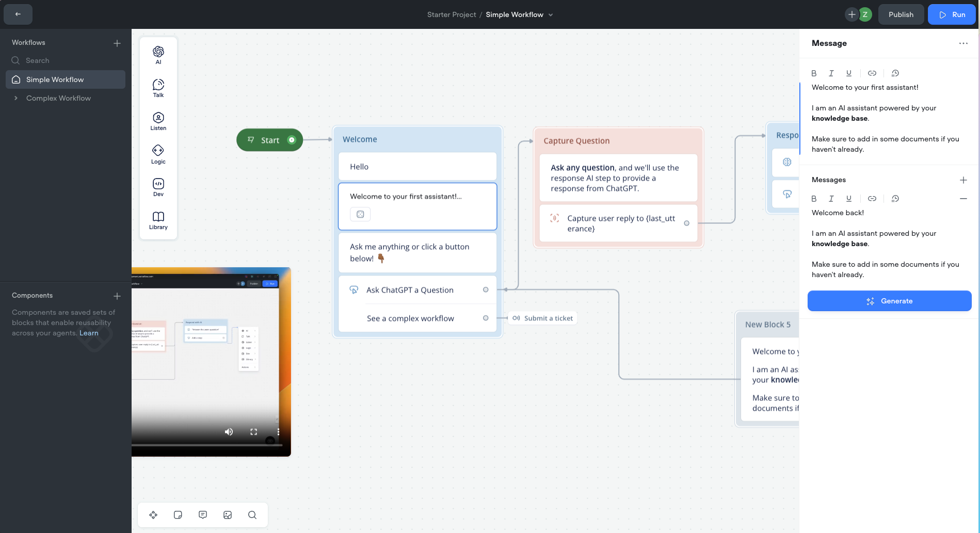This screenshot has height=533, width=980.
Task: Open the Message panel overflow menu
Action: tap(963, 43)
